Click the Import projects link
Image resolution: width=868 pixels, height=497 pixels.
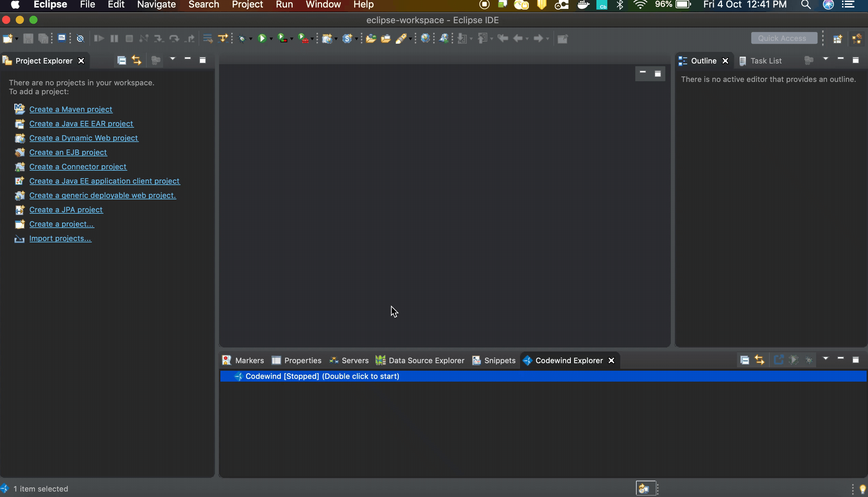tap(60, 238)
